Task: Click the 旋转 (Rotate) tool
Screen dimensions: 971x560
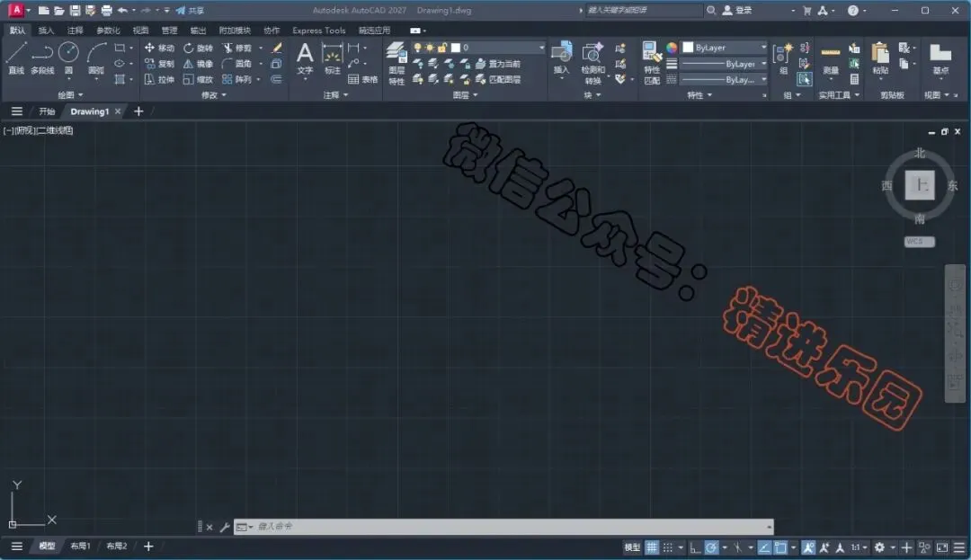Action: pyautogui.click(x=198, y=48)
